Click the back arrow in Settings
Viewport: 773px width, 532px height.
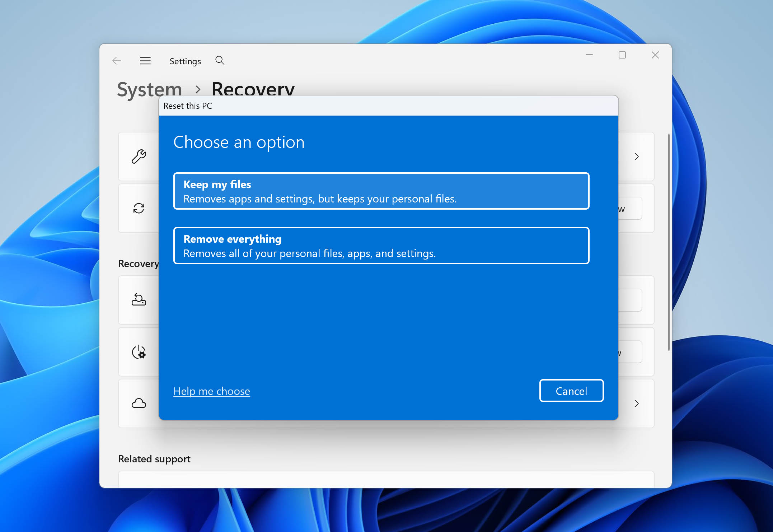pos(117,61)
